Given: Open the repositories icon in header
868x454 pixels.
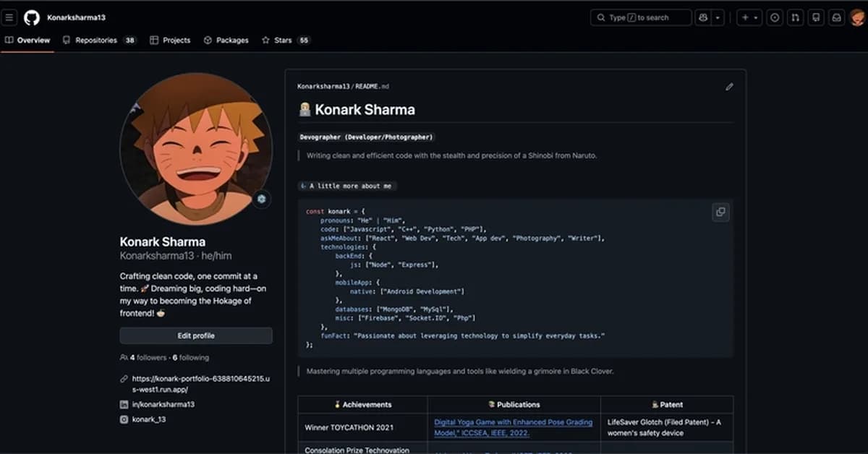Looking at the screenshot, I should [816, 17].
